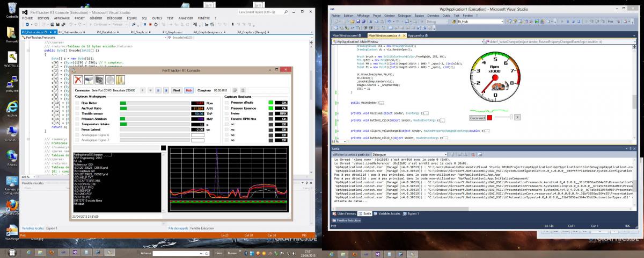Click the yellow graph icon in PerfTracker toolbar

(x=120, y=80)
